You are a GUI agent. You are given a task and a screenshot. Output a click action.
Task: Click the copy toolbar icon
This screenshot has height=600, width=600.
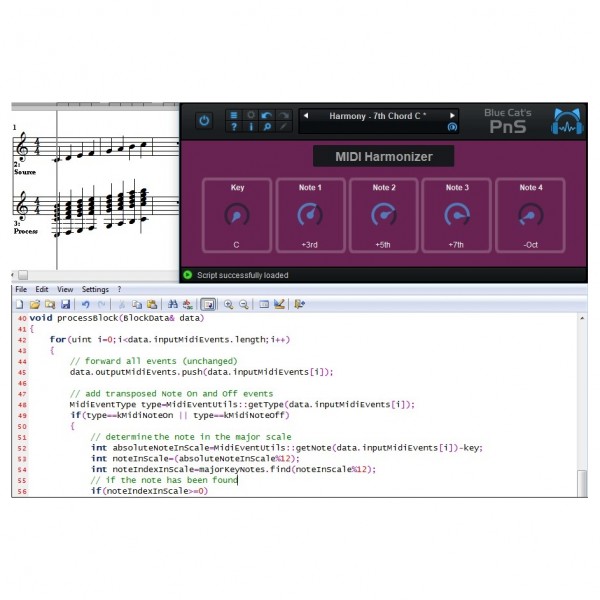pos(137,304)
